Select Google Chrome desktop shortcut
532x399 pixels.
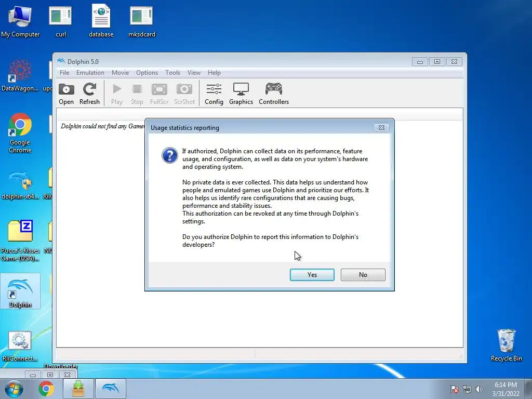[20, 133]
